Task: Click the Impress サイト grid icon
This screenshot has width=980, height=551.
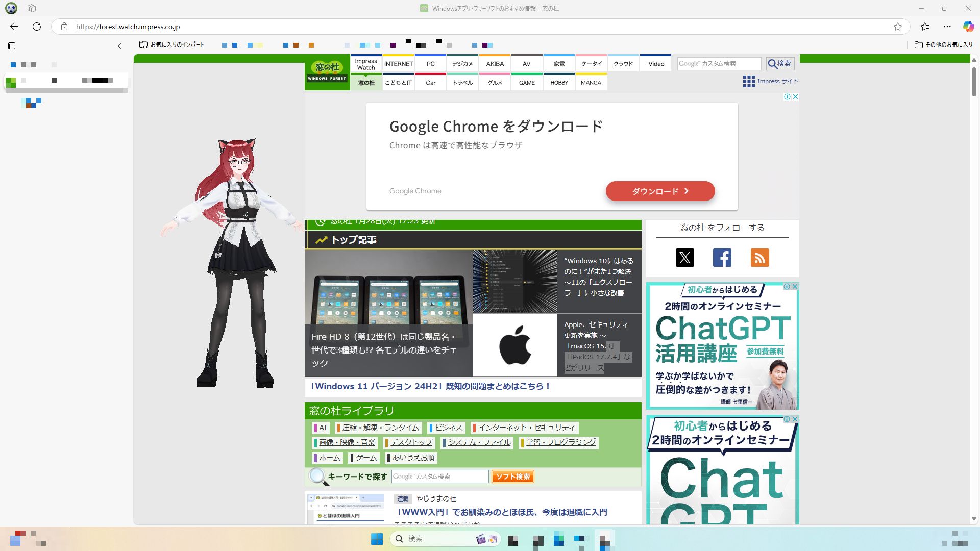Action: 748,81
